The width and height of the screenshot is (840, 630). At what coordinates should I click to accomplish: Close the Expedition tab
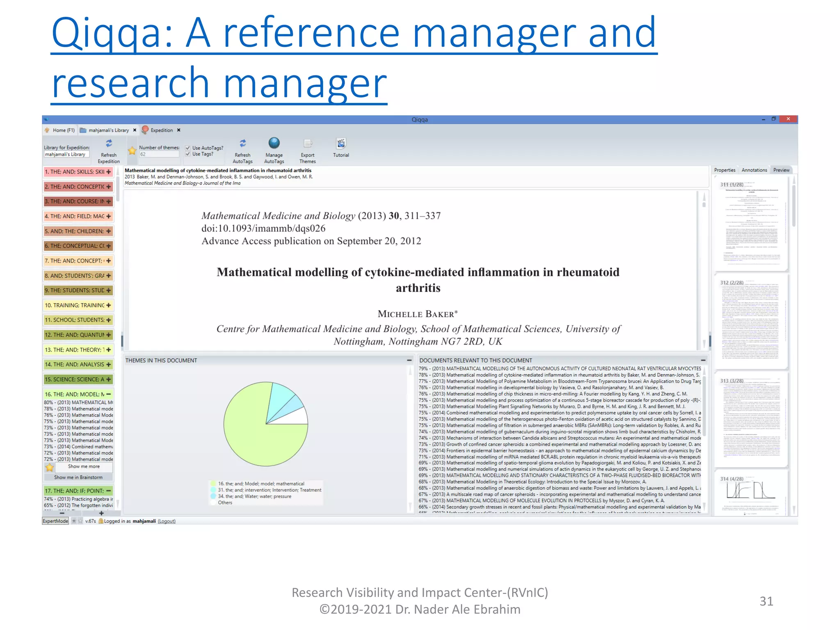point(179,130)
